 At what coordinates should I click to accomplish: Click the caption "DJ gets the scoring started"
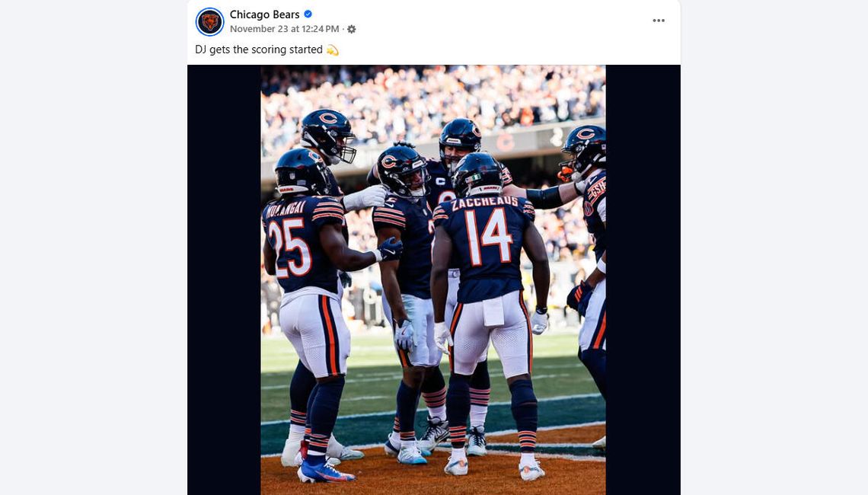tap(259, 49)
